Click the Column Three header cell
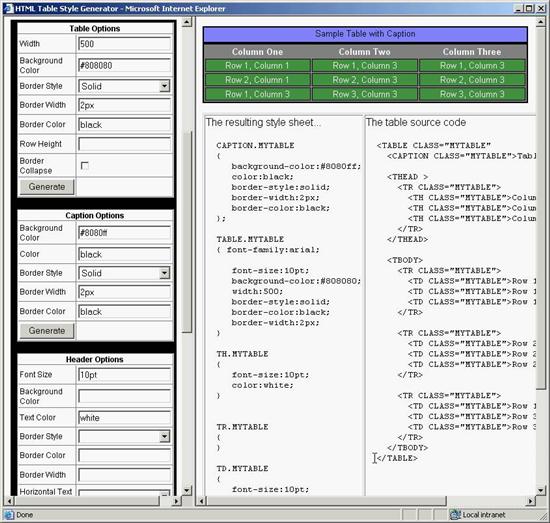This screenshot has width=550, height=523. 472,52
